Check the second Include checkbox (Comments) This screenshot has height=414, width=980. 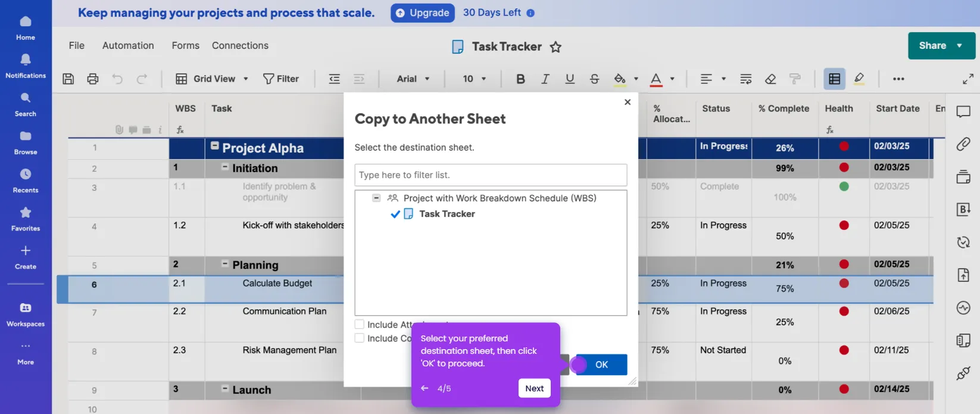pyautogui.click(x=360, y=338)
